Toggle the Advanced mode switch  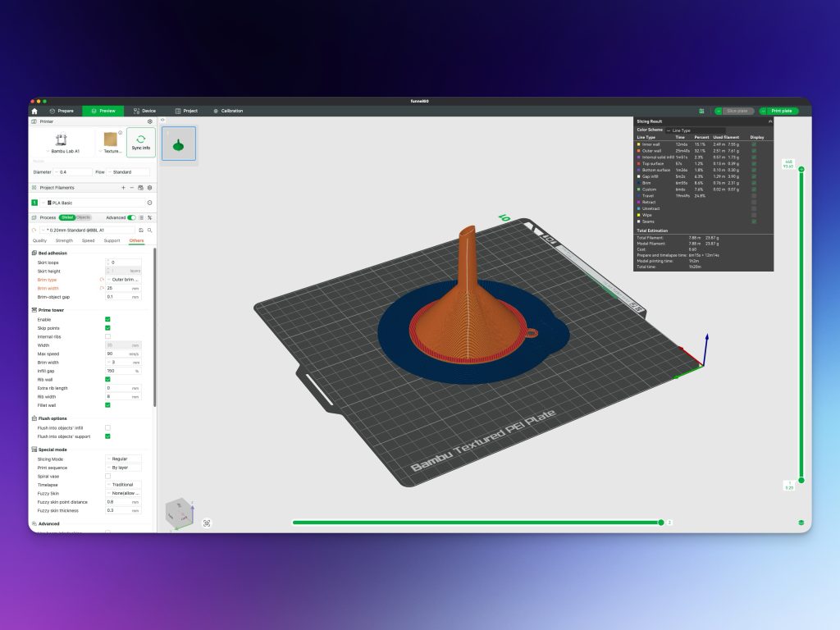coord(131,217)
